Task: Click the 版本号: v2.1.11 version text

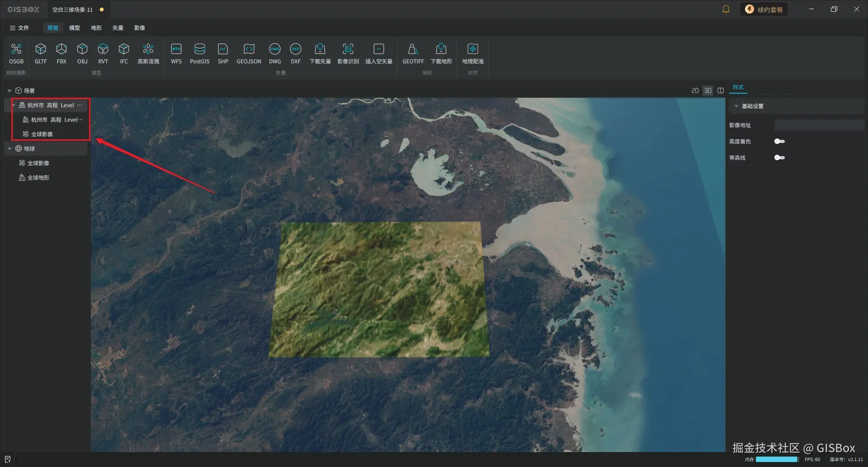Action: point(846,459)
